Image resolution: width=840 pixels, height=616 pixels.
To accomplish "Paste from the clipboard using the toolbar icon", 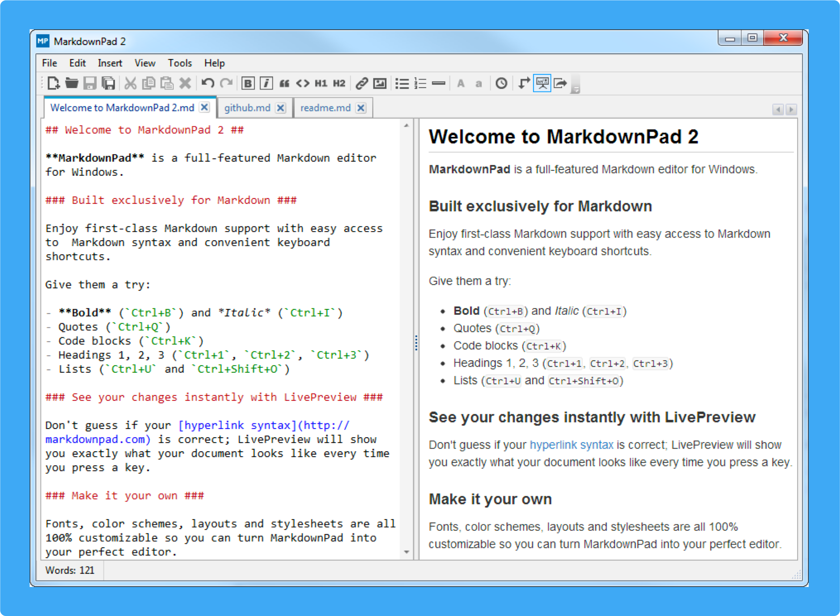I will (167, 83).
